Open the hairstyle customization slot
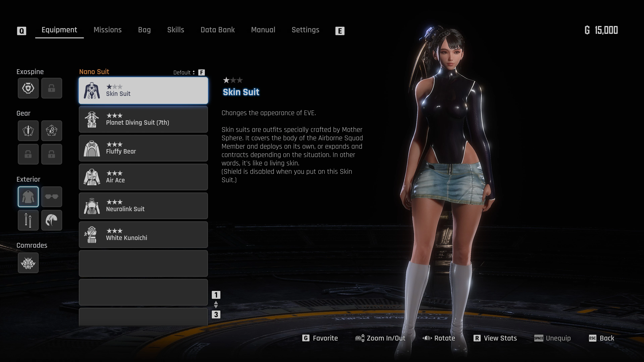The image size is (644, 362). tap(52, 220)
